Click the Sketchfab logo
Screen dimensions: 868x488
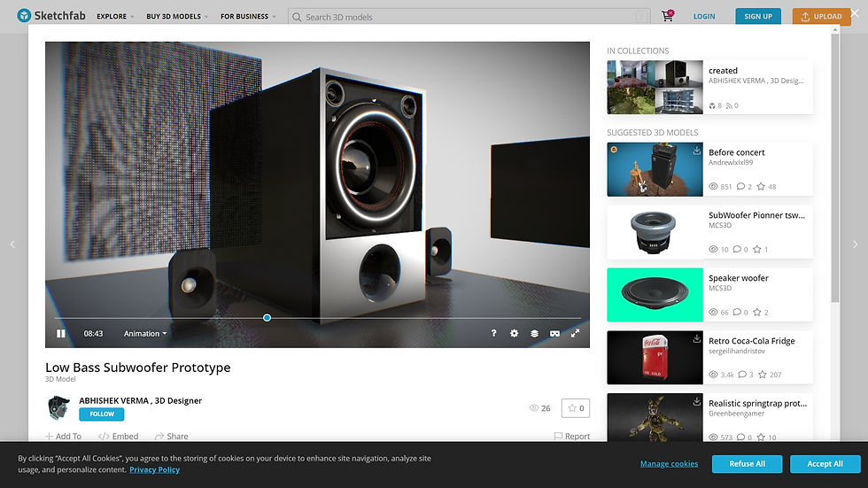click(51, 15)
